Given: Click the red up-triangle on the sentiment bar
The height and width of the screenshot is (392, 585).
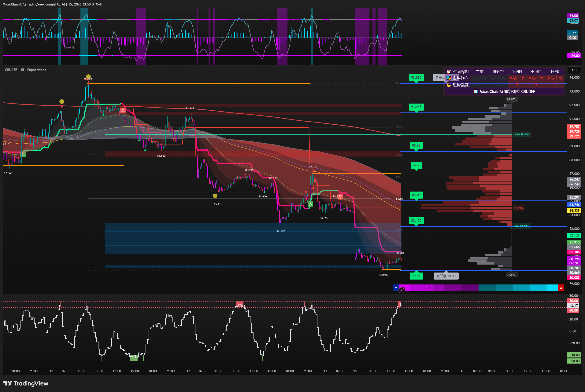Looking at the screenshot, I should click(x=561, y=288).
